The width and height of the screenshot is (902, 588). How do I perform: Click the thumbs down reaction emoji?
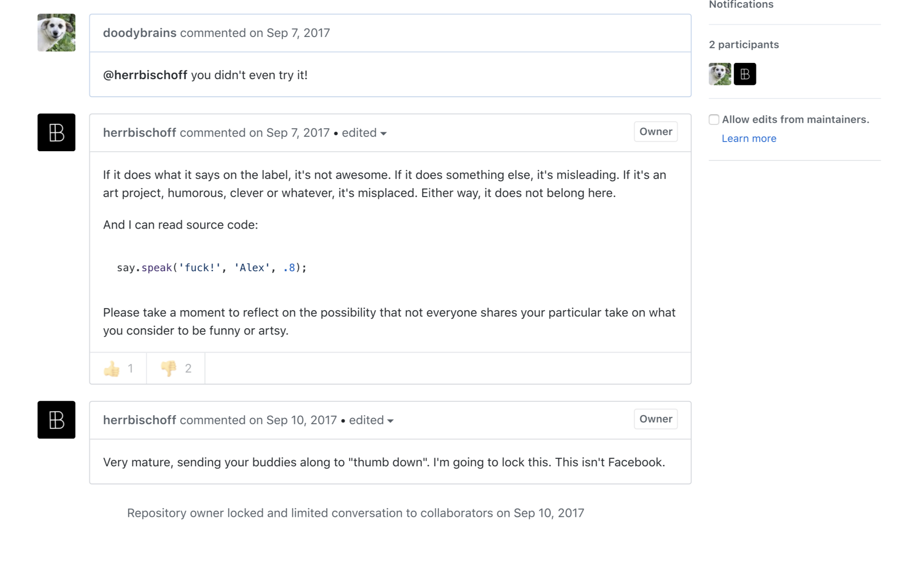pos(169,368)
